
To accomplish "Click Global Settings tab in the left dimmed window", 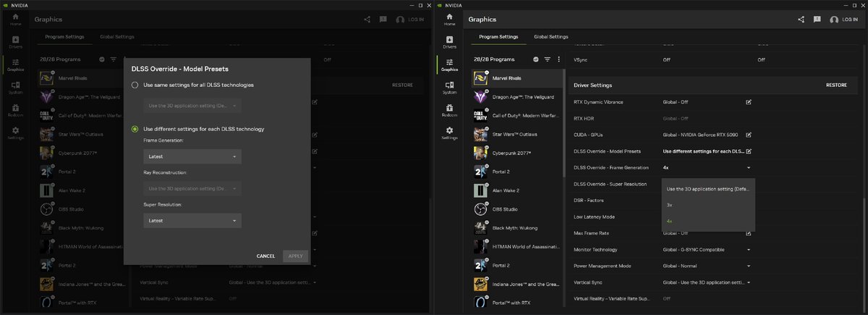I will (117, 36).
